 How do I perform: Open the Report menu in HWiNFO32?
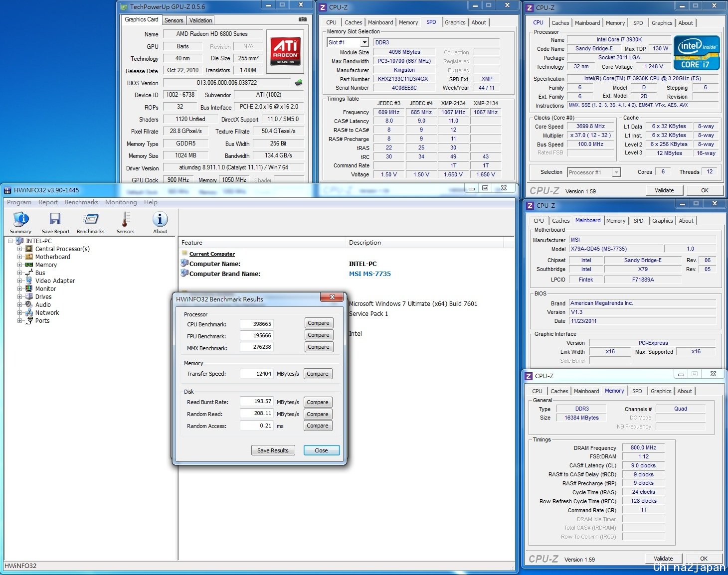tap(48, 202)
